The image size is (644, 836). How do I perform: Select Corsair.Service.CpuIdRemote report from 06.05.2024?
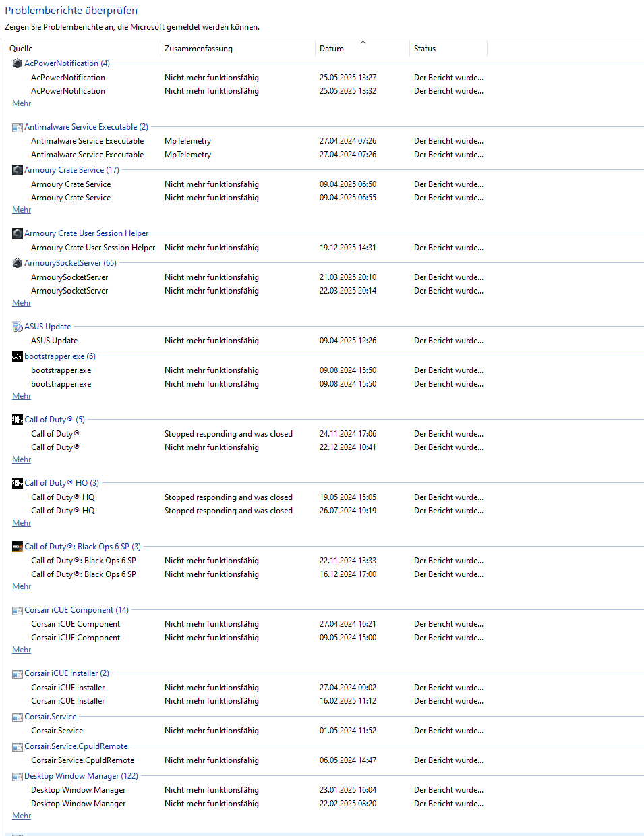[257, 760]
